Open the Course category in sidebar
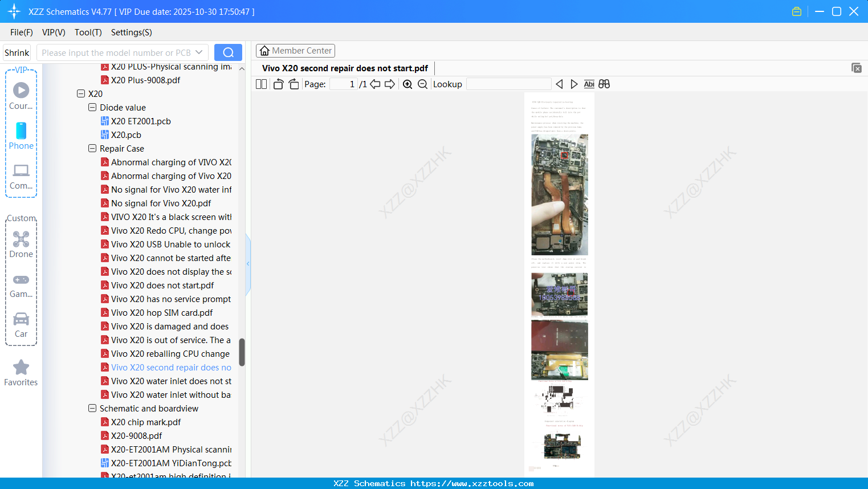The width and height of the screenshot is (868, 489). click(21, 96)
